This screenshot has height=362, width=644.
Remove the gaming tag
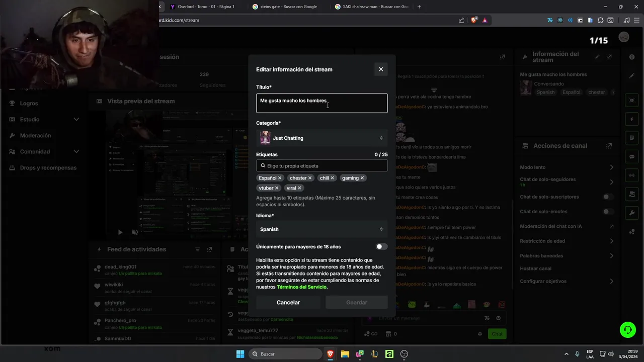click(x=362, y=178)
